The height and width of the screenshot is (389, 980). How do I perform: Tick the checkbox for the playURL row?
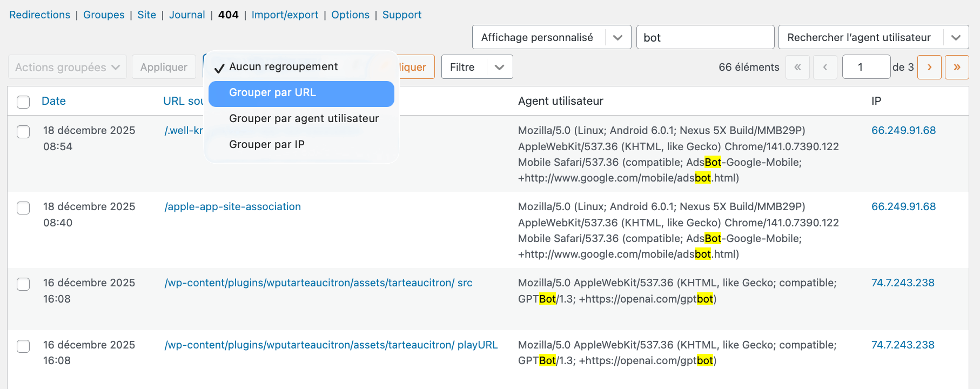pos(23,346)
